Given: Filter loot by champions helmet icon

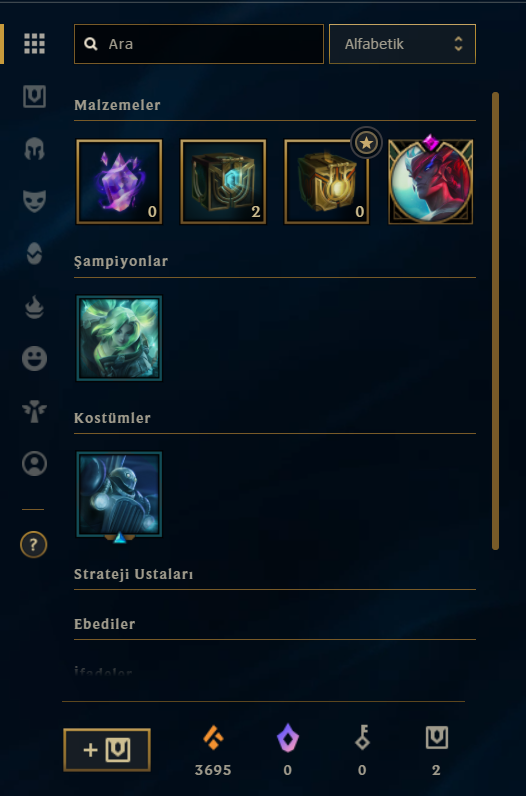Looking at the screenshot, I should click(35, 149).
